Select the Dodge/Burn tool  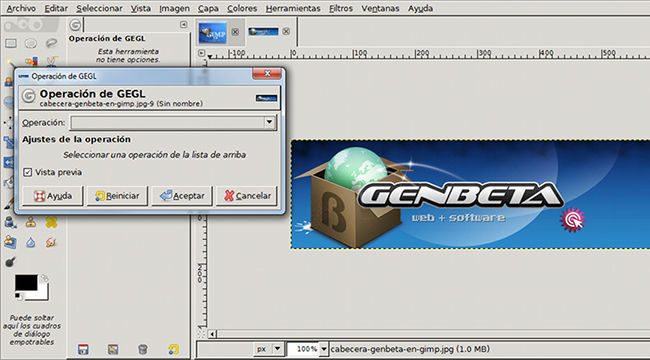click(10, 262)
